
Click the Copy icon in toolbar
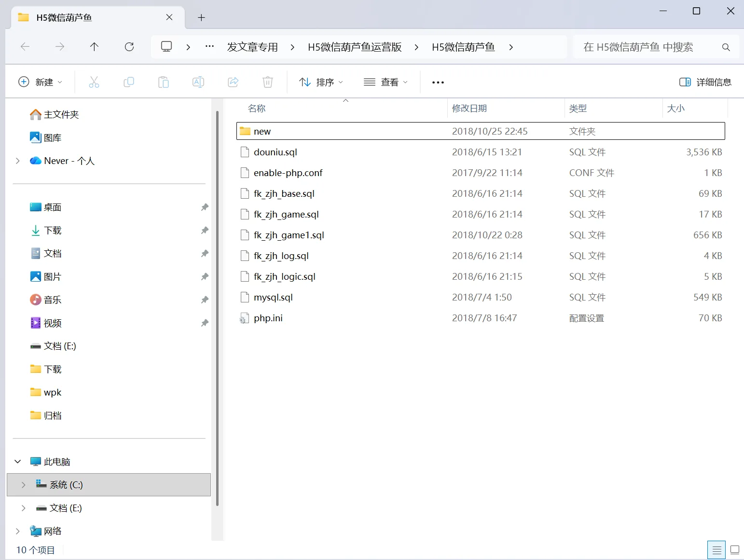pos(129,82)
